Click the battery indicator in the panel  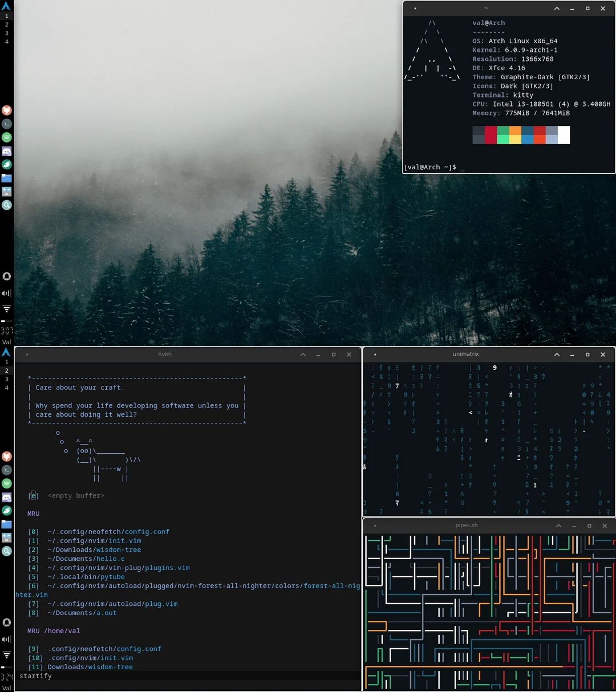[6, 321]
